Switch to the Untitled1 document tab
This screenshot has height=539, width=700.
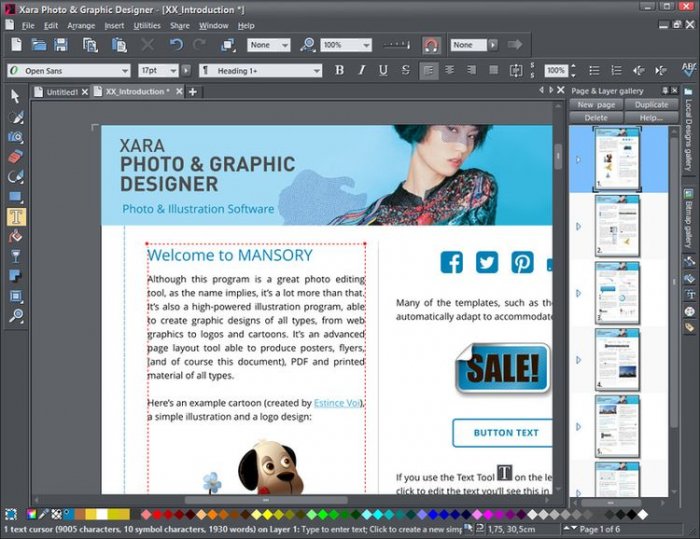(x=62, y=92)
